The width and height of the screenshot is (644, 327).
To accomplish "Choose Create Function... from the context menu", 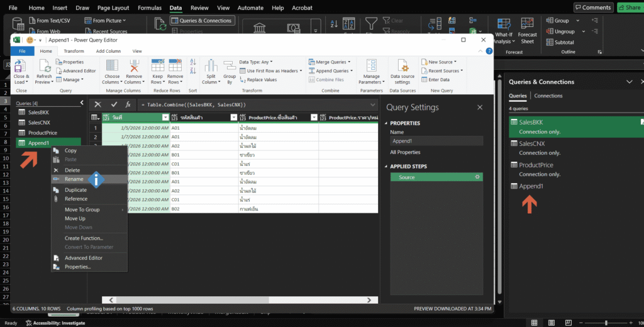I will [89, 238].
